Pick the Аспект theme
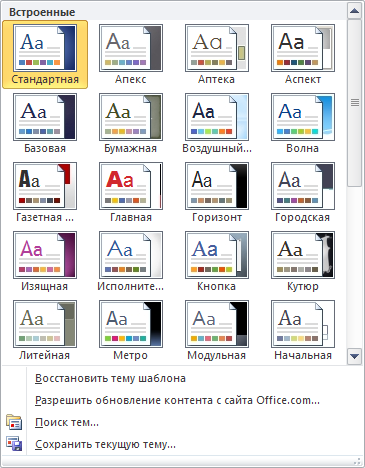The width and height of the screenshot is (365, 468). pyautogui.click(x=303, y=55)
